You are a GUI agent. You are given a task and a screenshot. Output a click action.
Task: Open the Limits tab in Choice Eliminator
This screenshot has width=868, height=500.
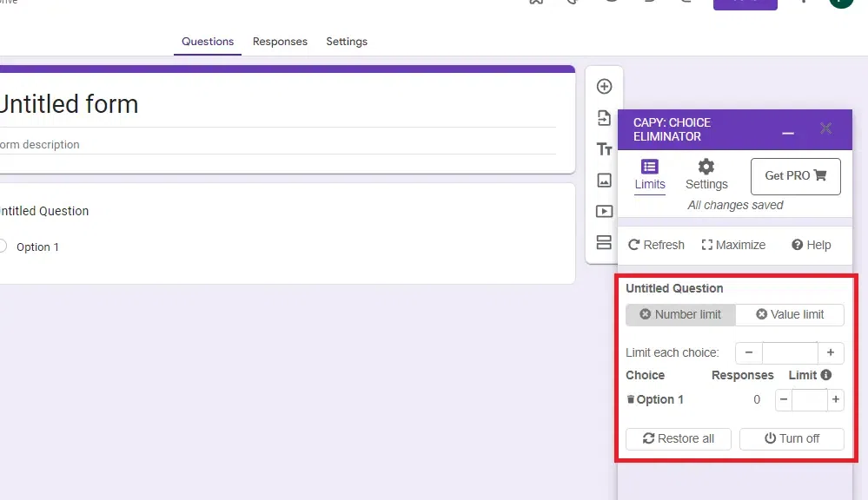tap(650, 175)
